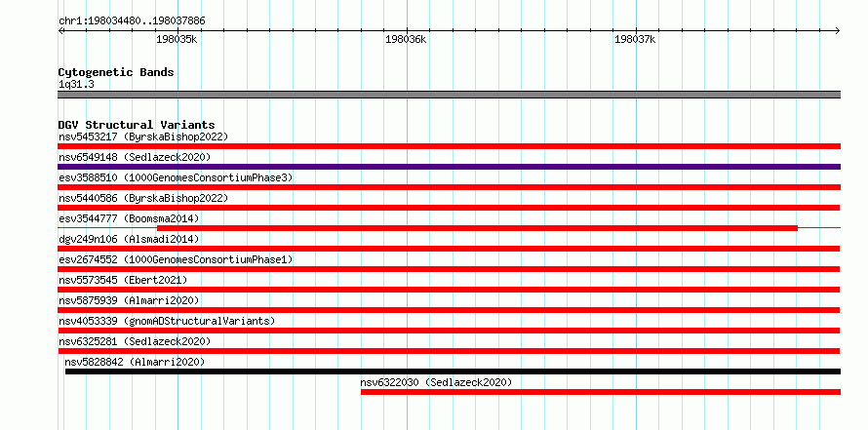
Task: Click the nsv5453217 (ByrskaBishop2022) variant label
Action: click(143, 137)
